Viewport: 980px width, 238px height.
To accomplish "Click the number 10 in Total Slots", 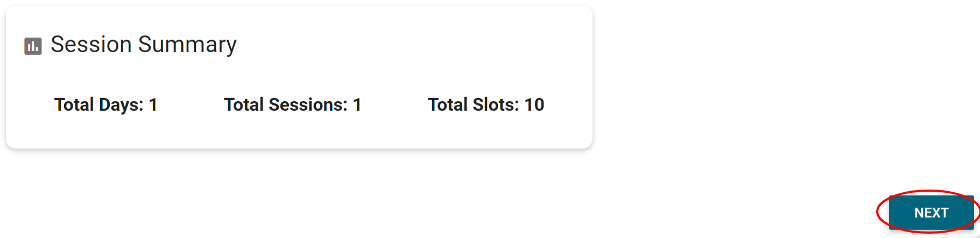I will [534, 104].
